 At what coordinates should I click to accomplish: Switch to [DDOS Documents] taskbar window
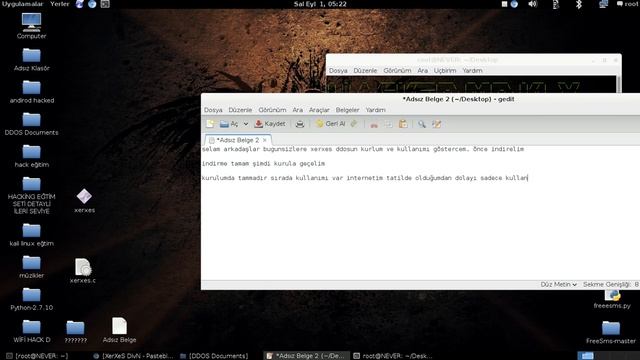[x=214, y=356]
